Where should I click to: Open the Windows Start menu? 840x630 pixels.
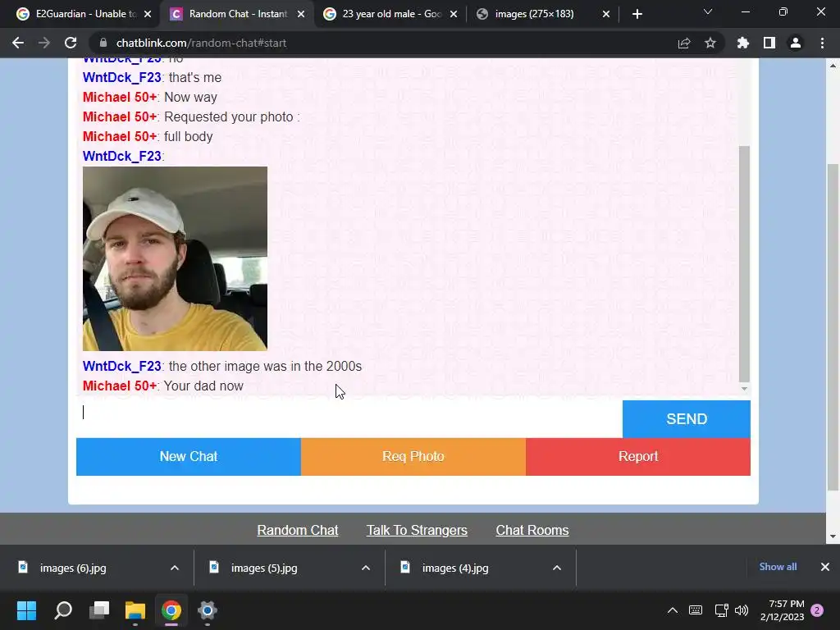[26, 610]
